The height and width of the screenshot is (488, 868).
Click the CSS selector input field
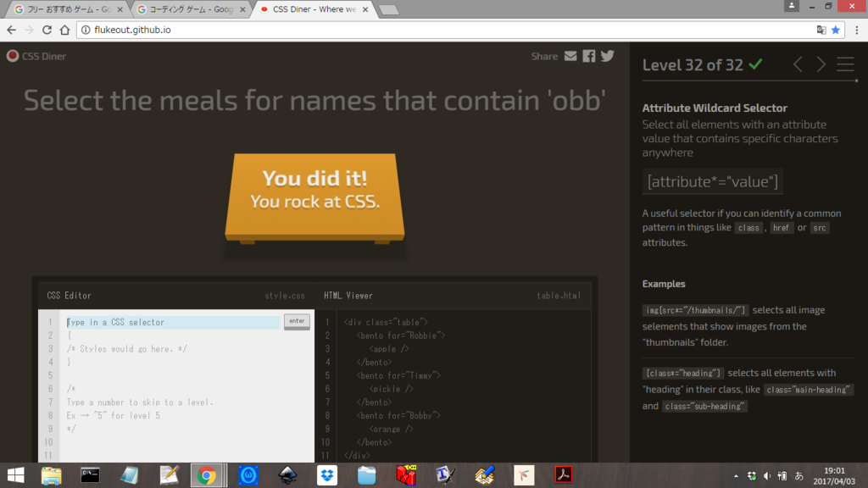[173, 322]
